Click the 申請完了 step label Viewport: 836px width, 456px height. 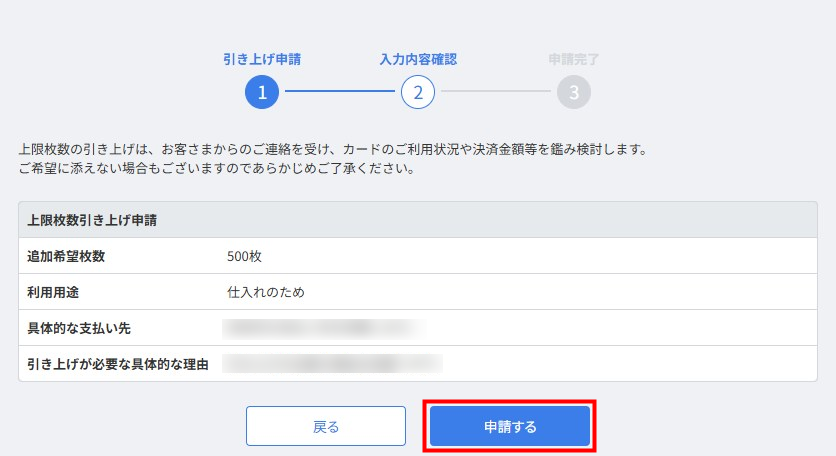coord(574,59)
